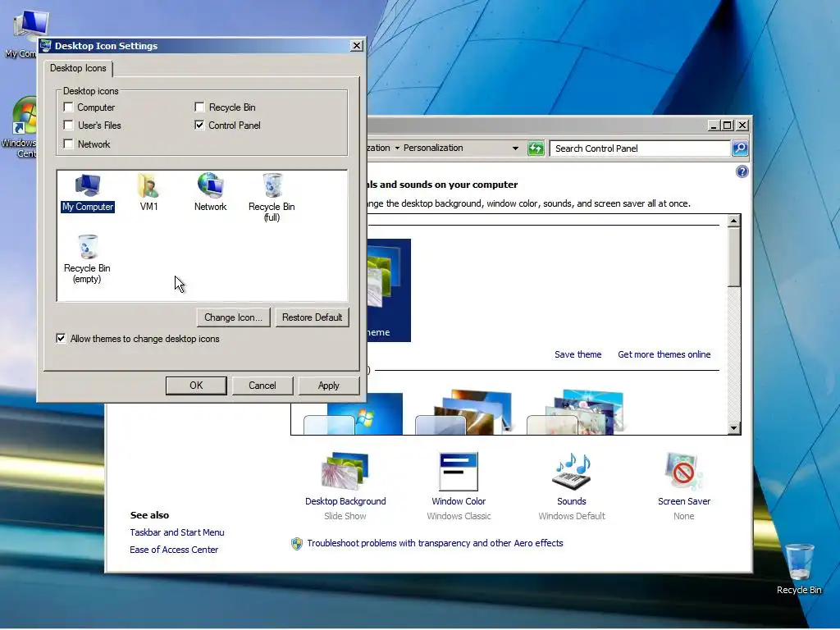Select the Network icon in the icon list
The image size is (840, 630).
point(210,193)
